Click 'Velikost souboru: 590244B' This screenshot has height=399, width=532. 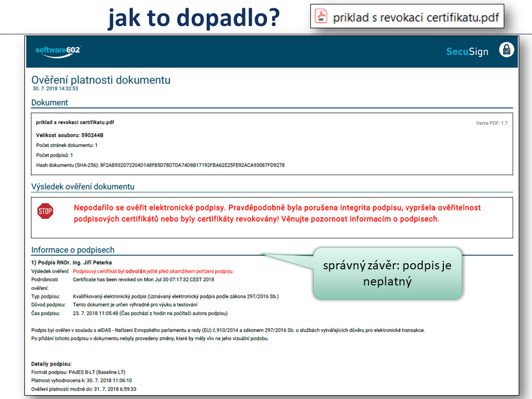point(70,135)
